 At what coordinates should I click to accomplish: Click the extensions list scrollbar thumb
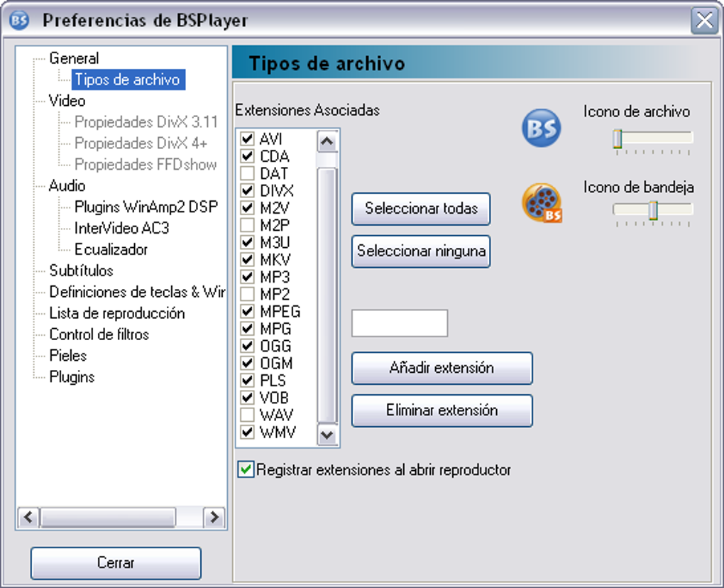coord(327,295)
